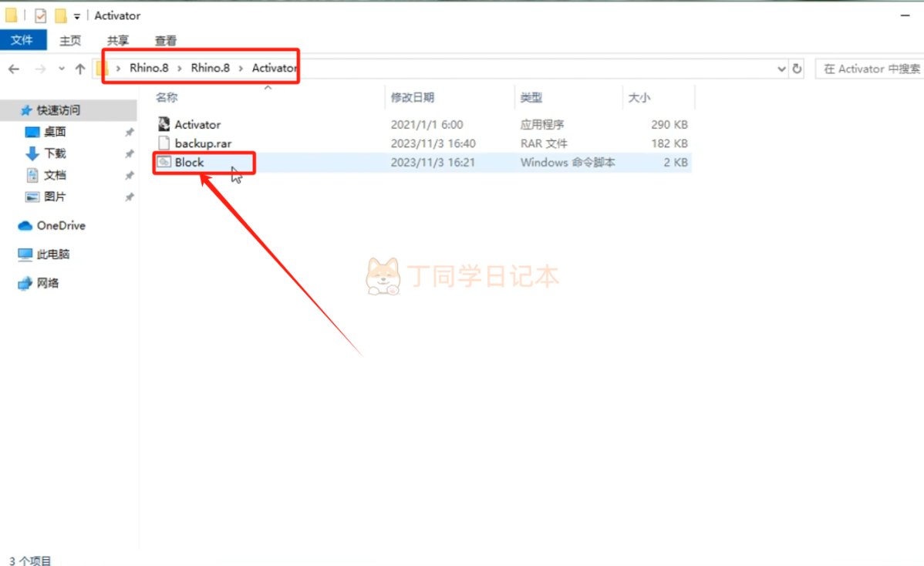
Task: Open 下载 folder in quick access
Action: click(54, 153)
